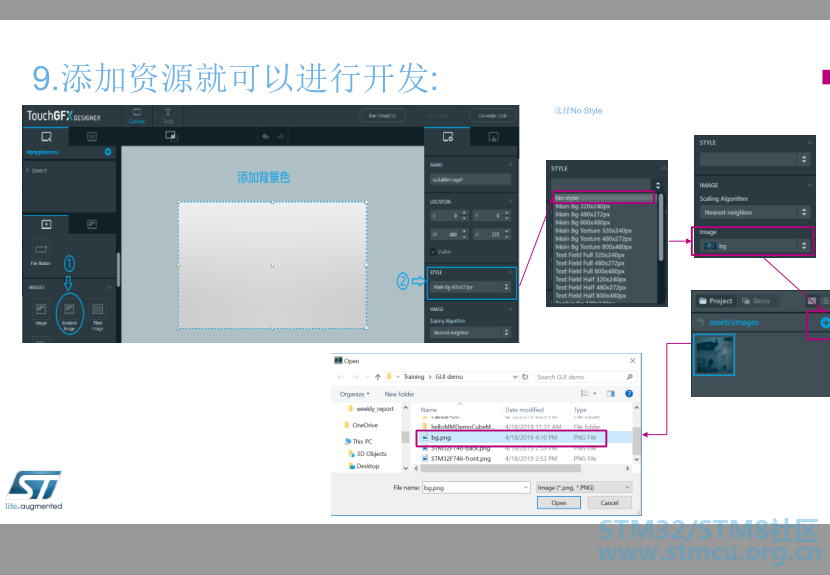Viewport: 830px width, 575px height.
Task: Select the Image widget in the IMAGES group
Action: (41, 313)
